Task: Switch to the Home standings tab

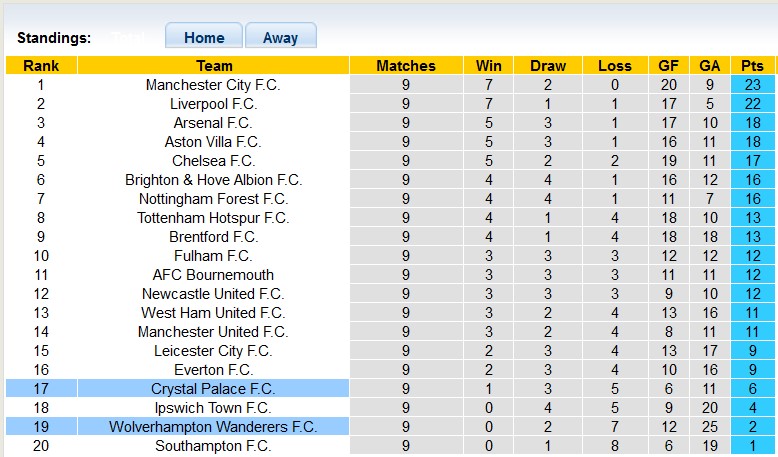Action: pyautogui.click(x=204, y=37)
